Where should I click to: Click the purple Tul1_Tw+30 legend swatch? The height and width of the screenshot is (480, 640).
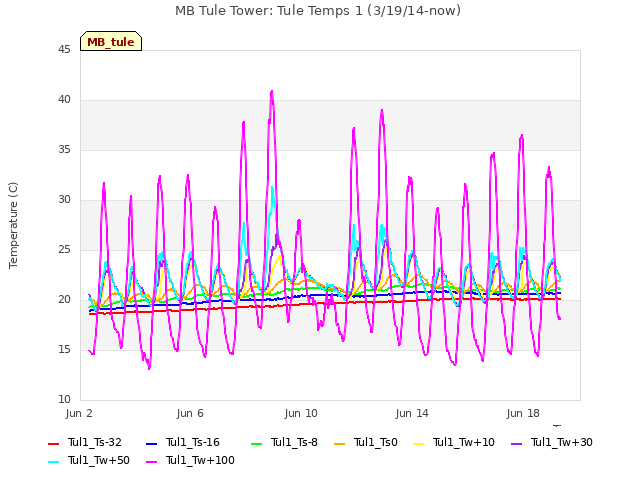(517, 444)
